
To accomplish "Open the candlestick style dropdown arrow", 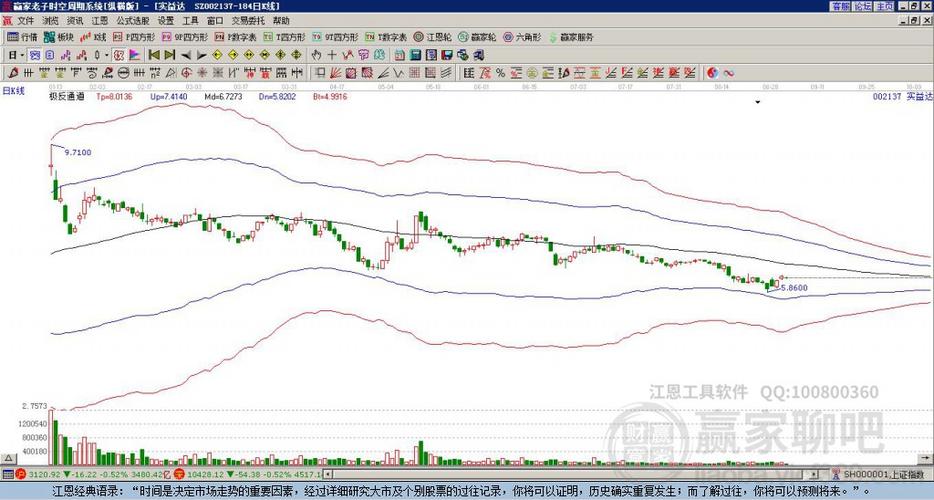I will coord(107,55).
